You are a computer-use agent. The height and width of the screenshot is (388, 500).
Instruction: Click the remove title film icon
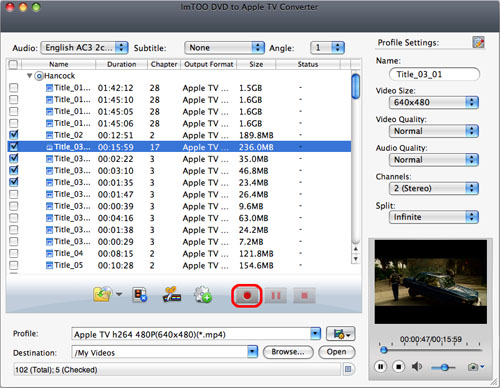click(140, 295)
